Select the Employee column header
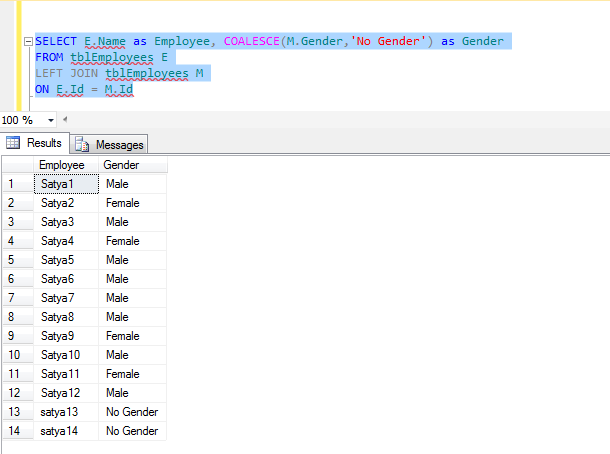This screenshot has height=454, width=610. [62, 165]
